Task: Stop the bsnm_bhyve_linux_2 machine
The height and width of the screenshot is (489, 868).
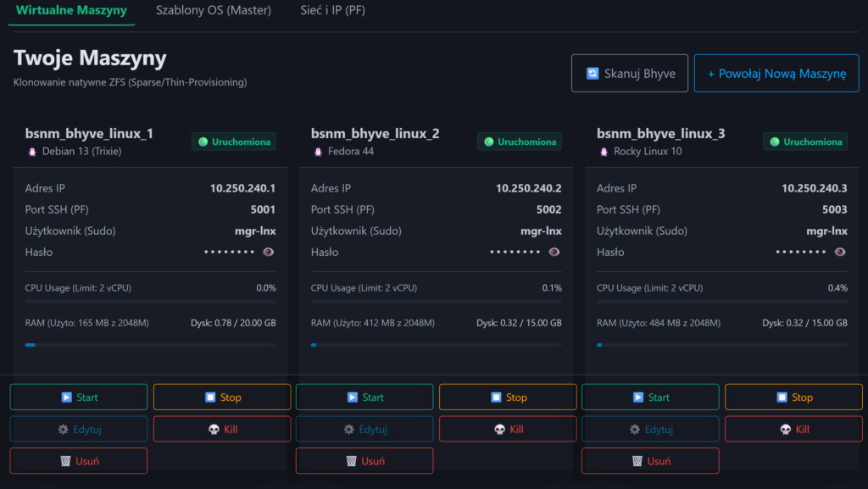Action: pyautogui.click(x=508, y=397)
